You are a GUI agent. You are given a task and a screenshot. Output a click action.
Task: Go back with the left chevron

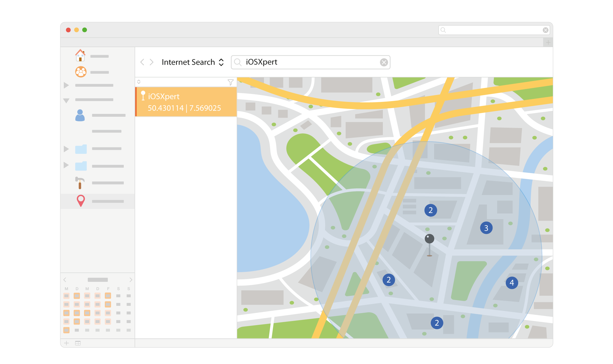click(x=142, y=62)
